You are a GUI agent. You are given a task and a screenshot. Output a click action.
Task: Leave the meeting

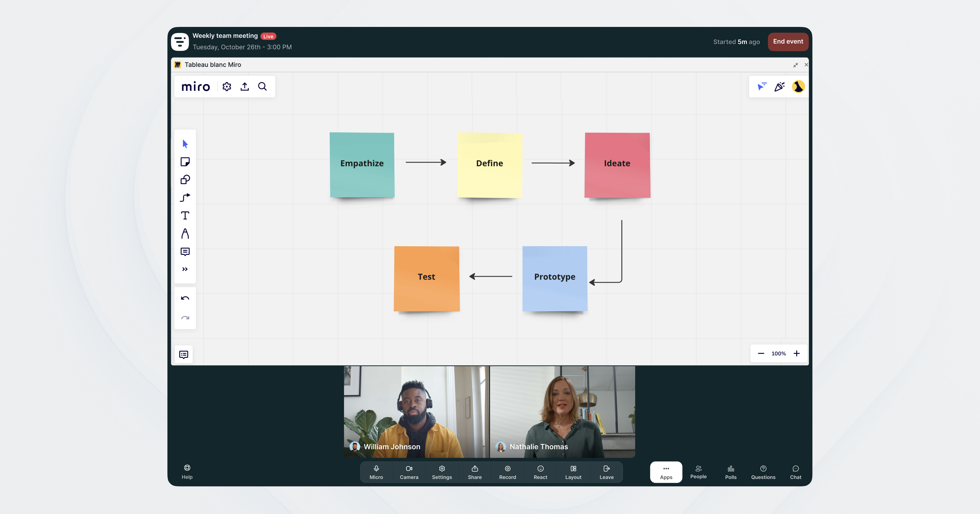607,472
